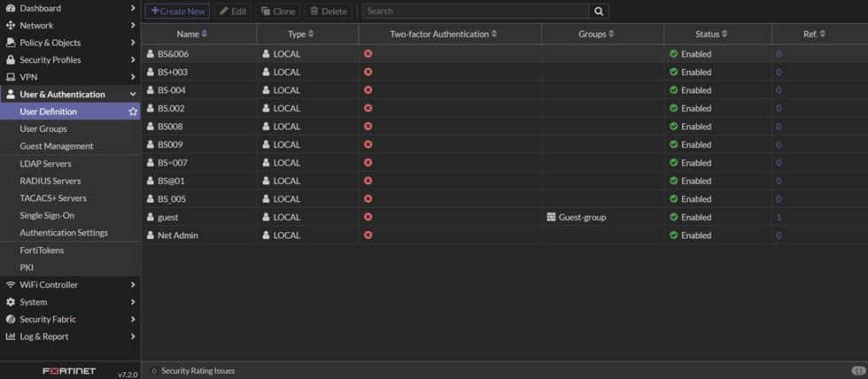Click the favorite star on User Definition
868x379 pixels.
pyautogui.click(x=133, y=112)
